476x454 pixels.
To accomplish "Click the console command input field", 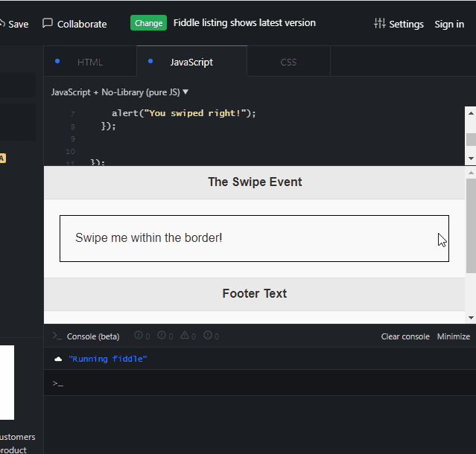I will (260, 383).
